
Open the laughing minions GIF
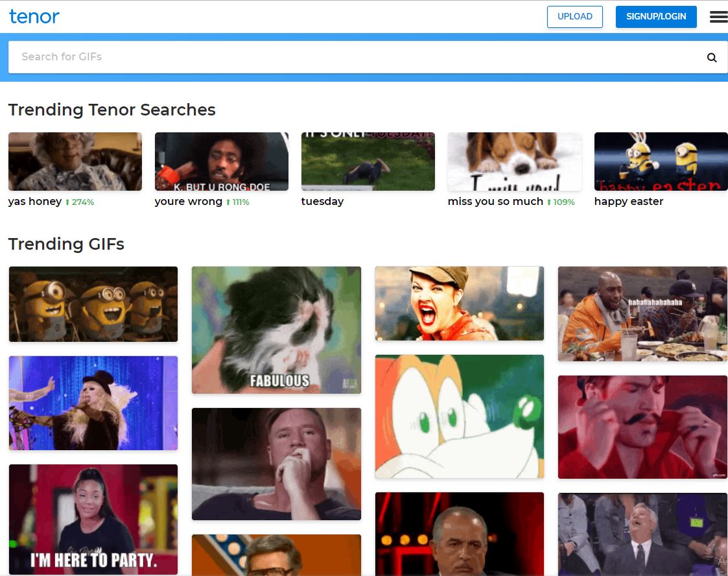[x=93, y=304]
